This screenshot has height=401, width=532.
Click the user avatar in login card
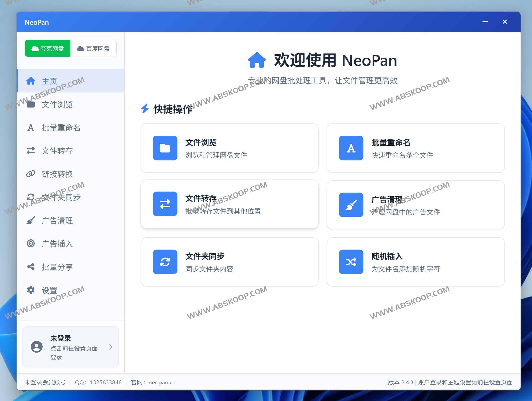[37, 346]
